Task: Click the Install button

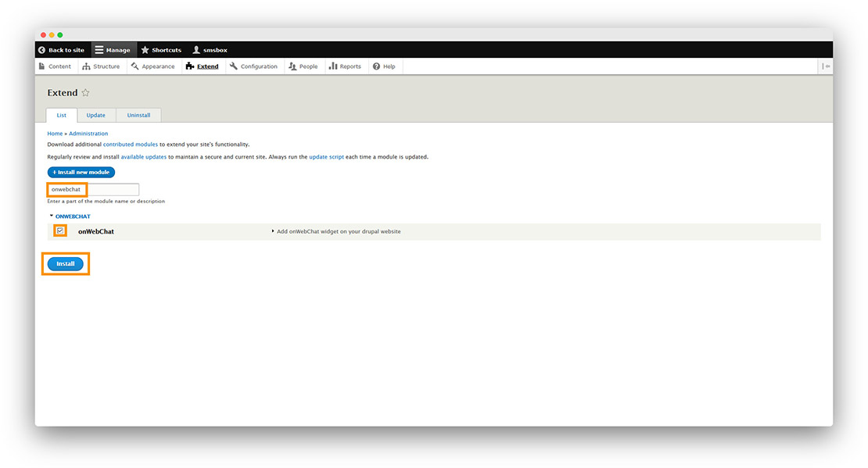Action: pyautogui.click(x=66, y=264)
